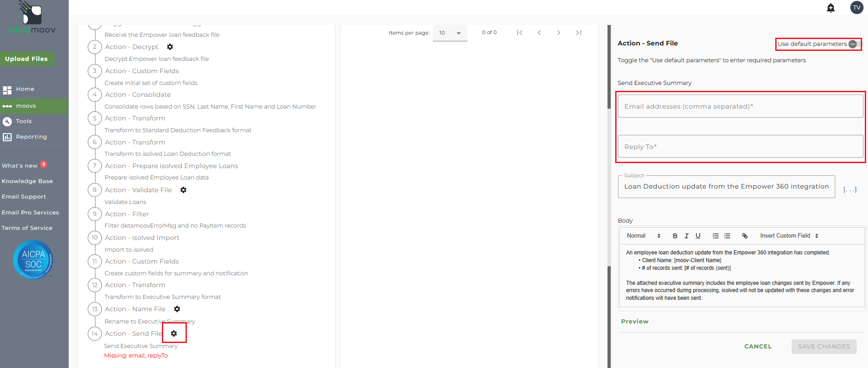
Task: Select step 5 Action - Transform
Action: [x=135, y=118]
